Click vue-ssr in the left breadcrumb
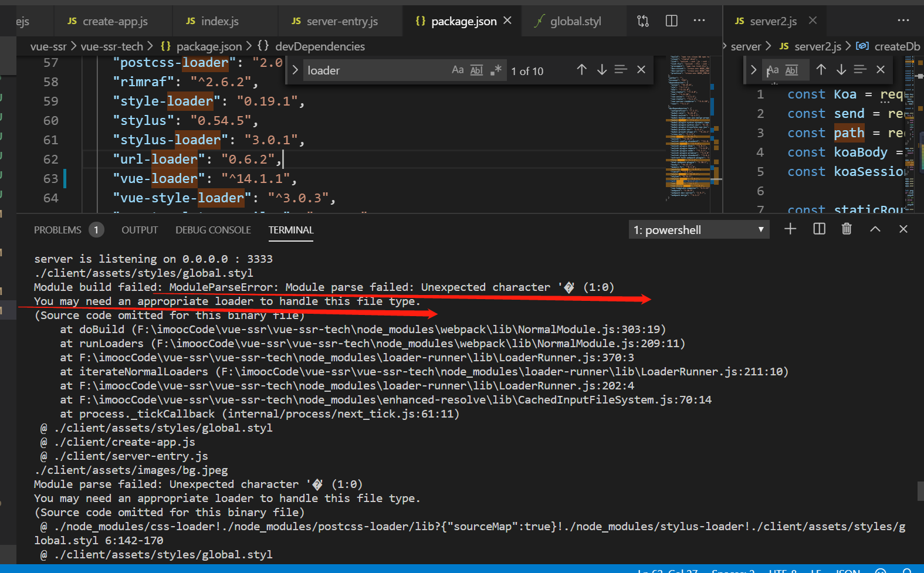This screenshot has height=573, width=924. (x=49, y=46)
